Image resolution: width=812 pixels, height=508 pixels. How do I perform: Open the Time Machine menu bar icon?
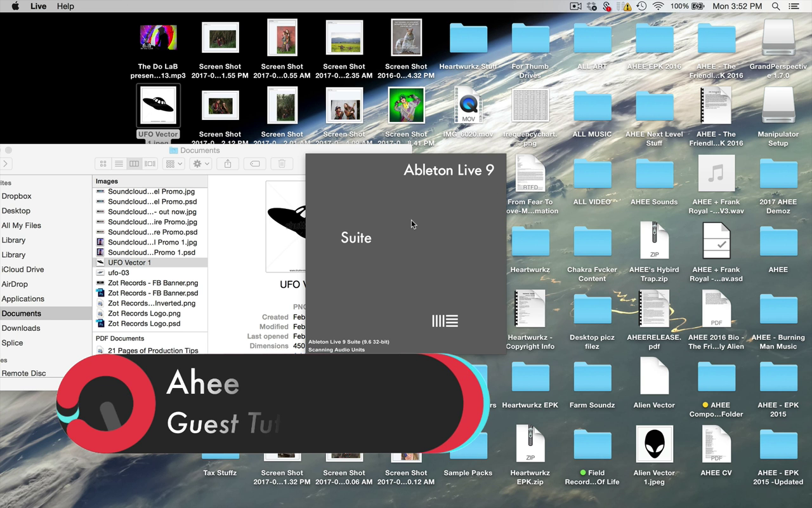pyautogui.click(x=641, y=6)
